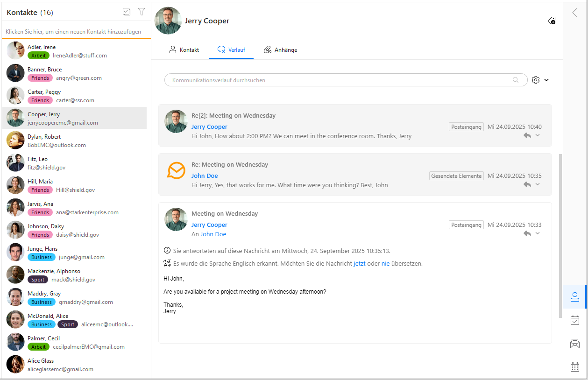Open Contacts in right sidebar
Image resolution: width=588 pixels, height=380 pixels.
[x=575, y=297]
